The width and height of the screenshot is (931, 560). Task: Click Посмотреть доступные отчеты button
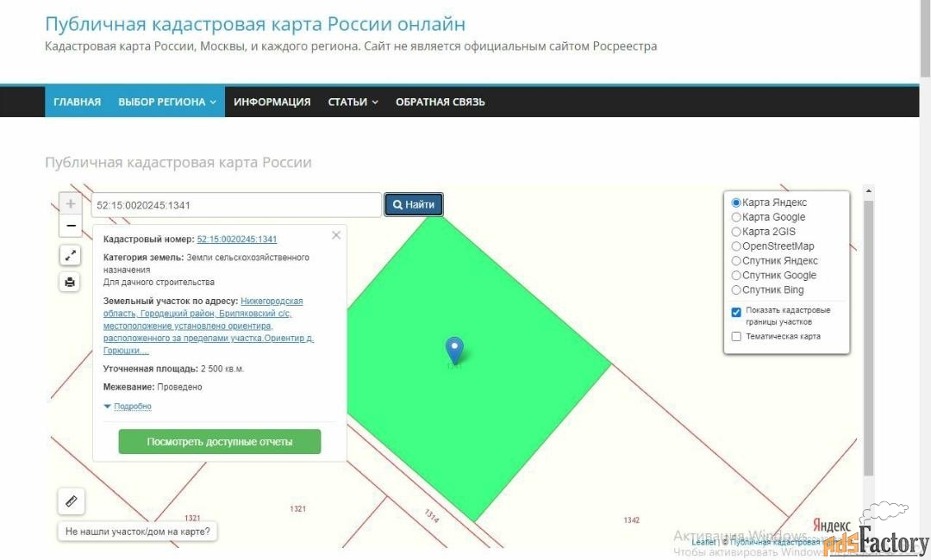pos(220,442)
